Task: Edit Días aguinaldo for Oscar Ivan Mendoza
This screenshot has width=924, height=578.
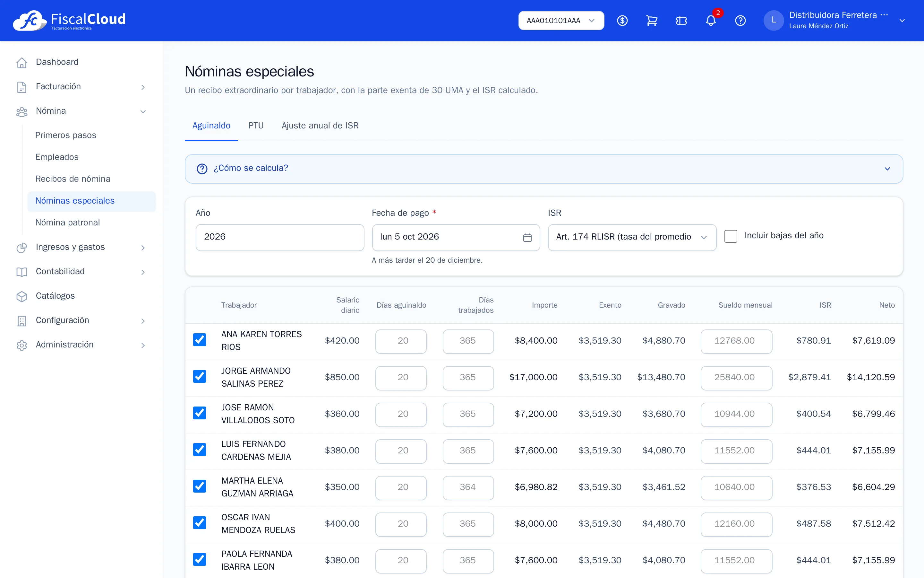Action: 400,524
